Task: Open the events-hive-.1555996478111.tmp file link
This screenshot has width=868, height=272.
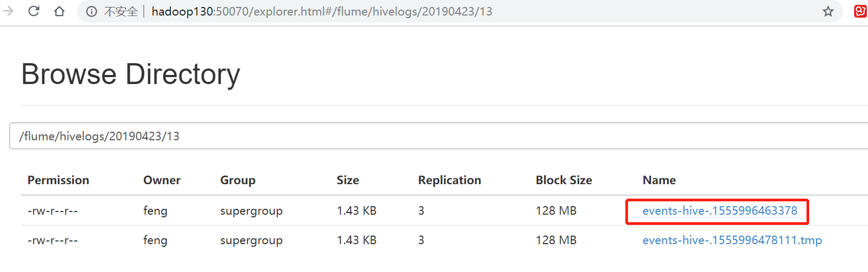Action: point(732,240)
